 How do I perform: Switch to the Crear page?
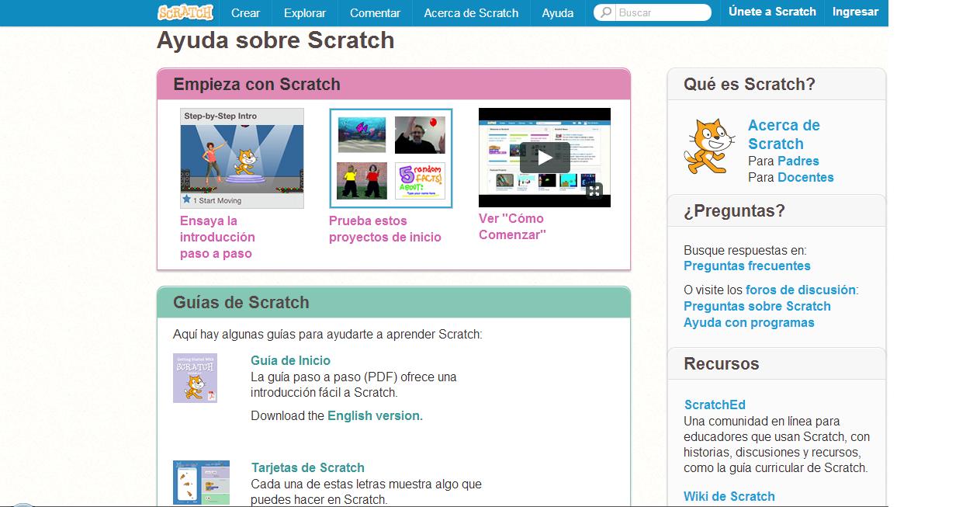(245, 12)
